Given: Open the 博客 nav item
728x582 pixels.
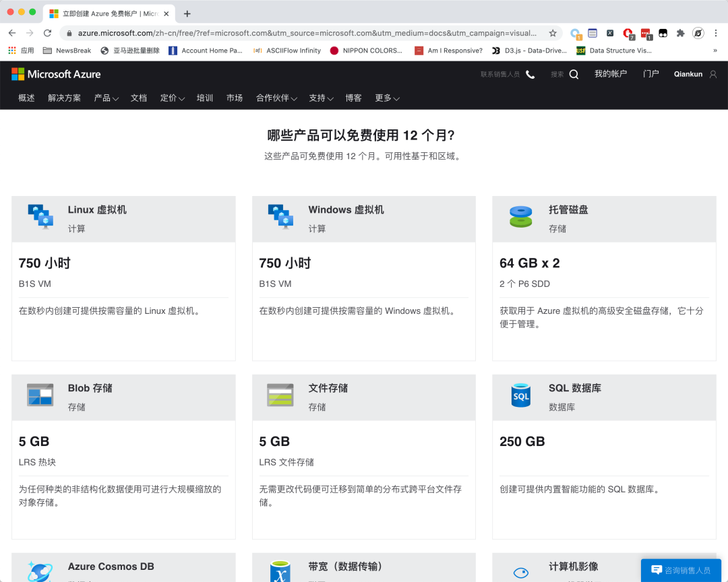Looking at the screenshot, I should (353, 98).
